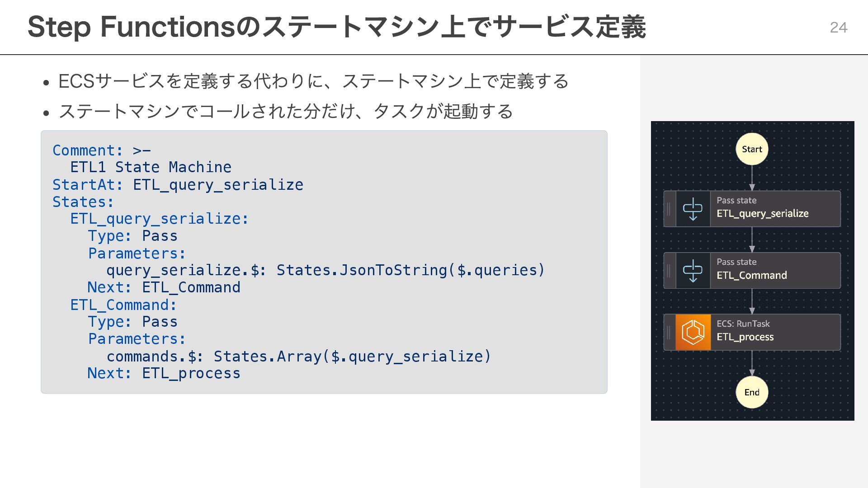Click the drag handle on ETL_process node
The width and height of the screenshot is (868, 488).
(669, 333)
